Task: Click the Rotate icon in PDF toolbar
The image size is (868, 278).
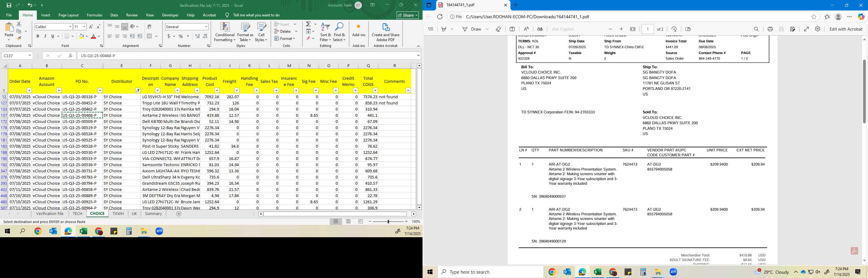Action: click(674, 29)
